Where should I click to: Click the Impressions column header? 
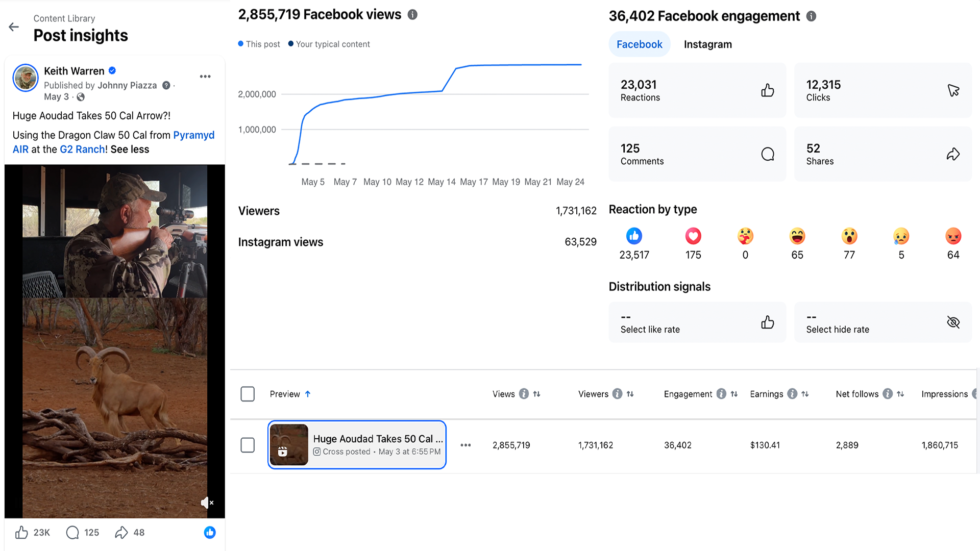click(x=945, y=394)
